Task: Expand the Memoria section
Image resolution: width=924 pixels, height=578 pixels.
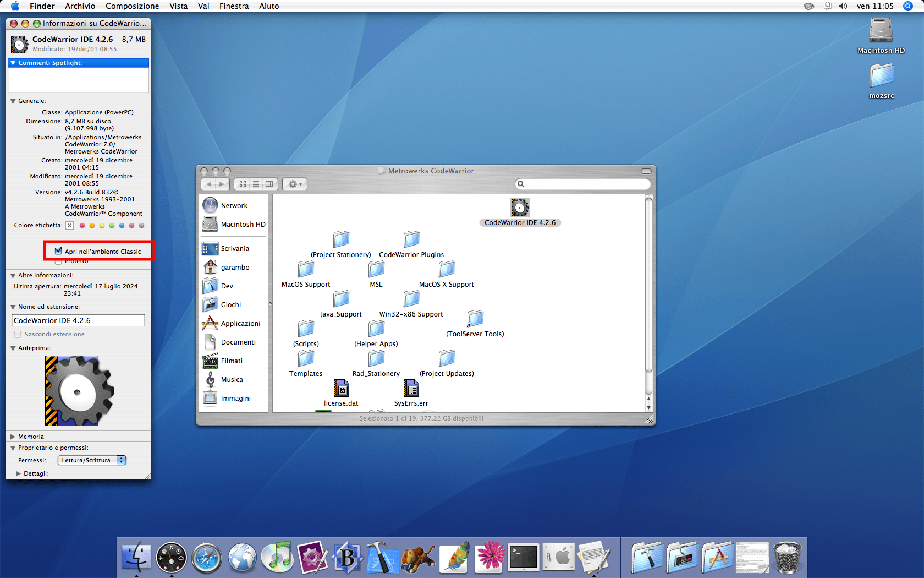Action: [13, 437]
